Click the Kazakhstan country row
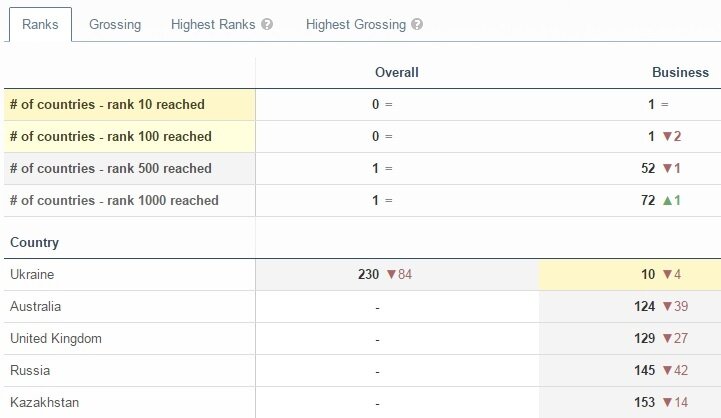The width and height of the screenshot is (721, 418). pos(44,402)
